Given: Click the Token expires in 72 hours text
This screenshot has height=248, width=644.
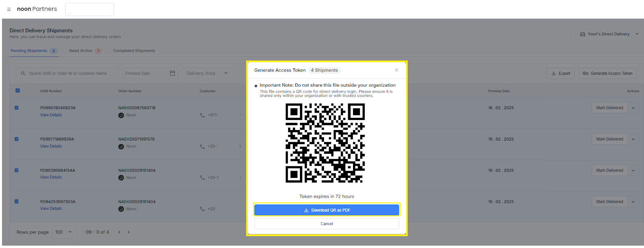Looking at the screenshot, I should click(327, 196).
